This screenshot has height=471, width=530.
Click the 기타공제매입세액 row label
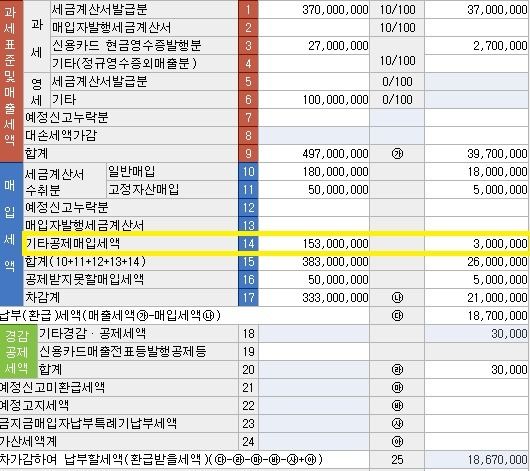point(73,243)
